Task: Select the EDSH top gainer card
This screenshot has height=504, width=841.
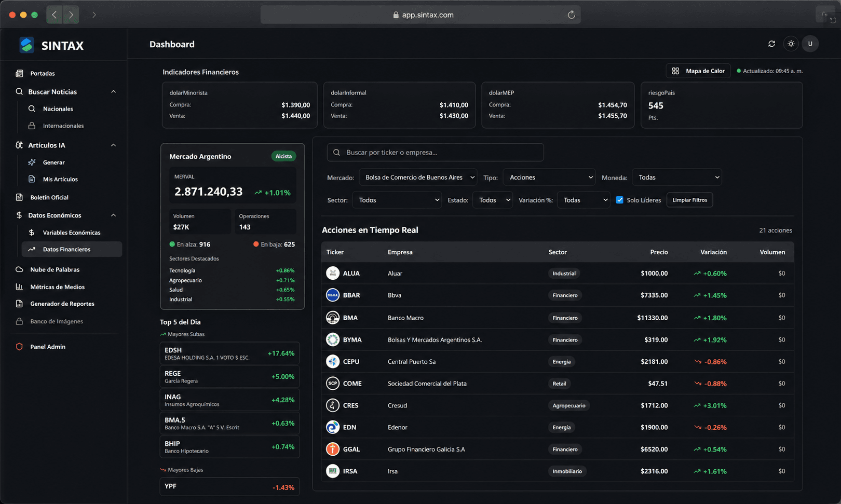Action: [x=229, y=353]
